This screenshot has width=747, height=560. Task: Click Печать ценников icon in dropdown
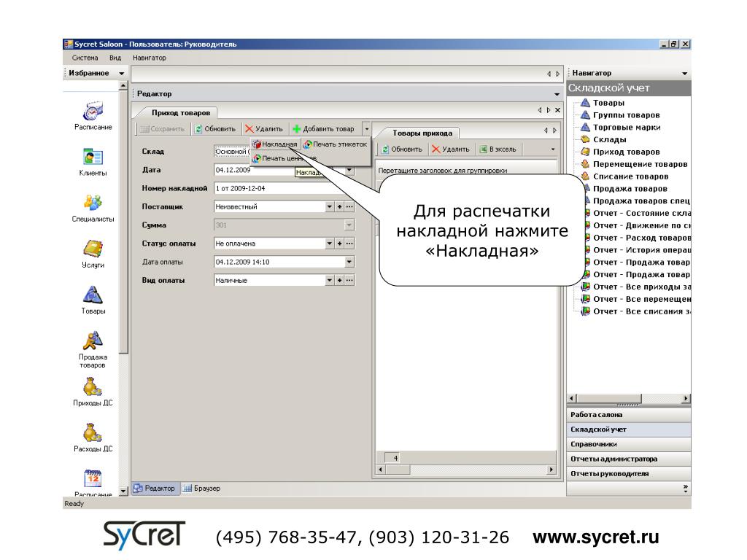pyautogui.click(x=258, y=158)
